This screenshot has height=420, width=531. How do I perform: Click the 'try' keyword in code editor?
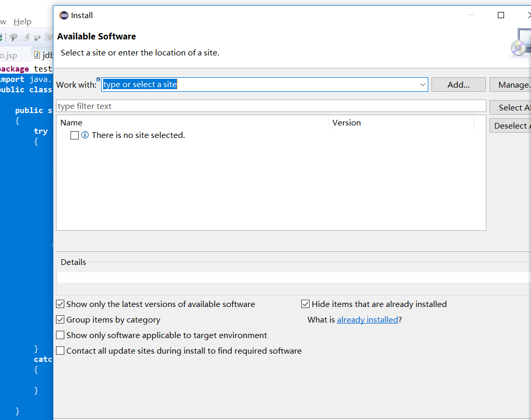[x=40, y=131]
